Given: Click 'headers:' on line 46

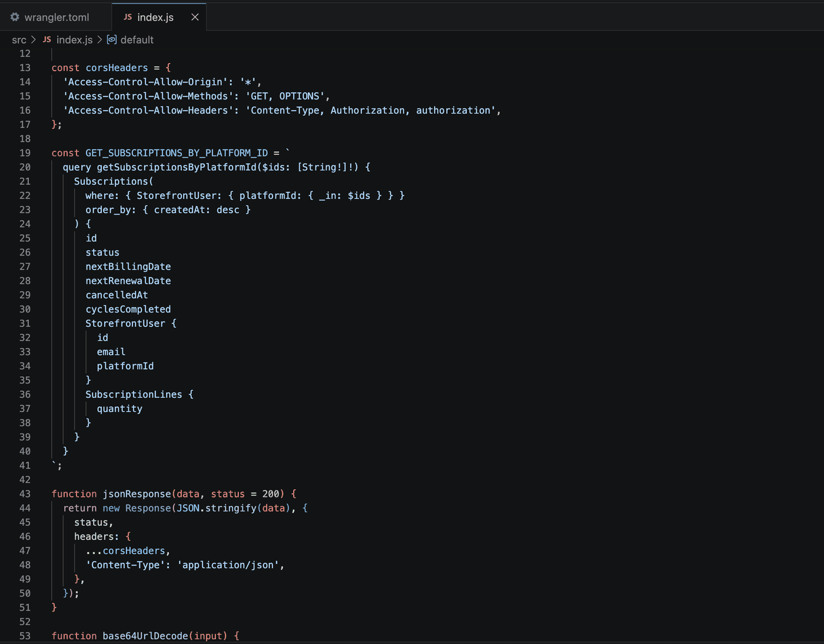Looking at the screenshot, I should click(x=97, y=536).
